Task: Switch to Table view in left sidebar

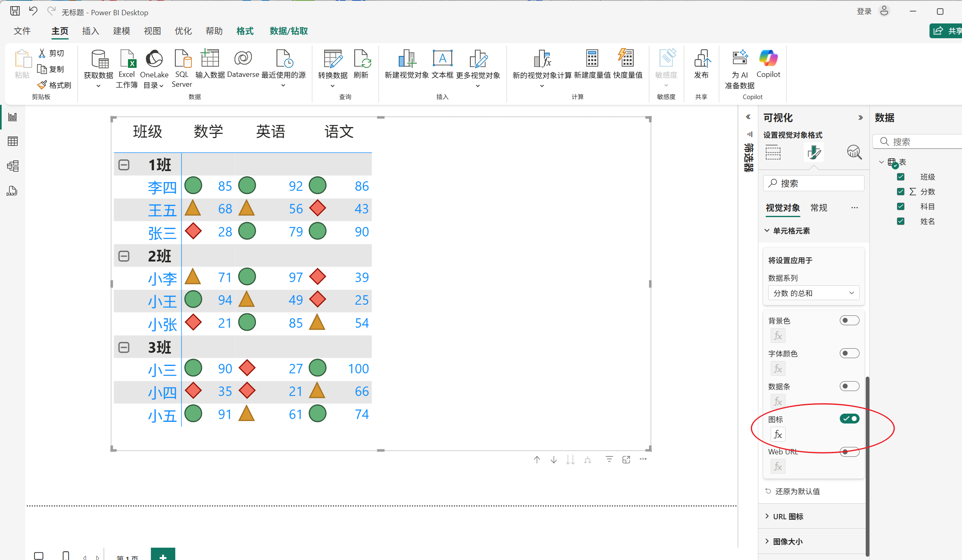Action: (13, 141)
